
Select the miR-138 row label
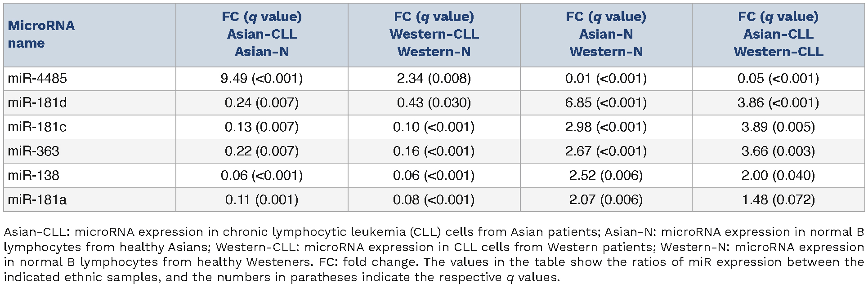[34, 176]
